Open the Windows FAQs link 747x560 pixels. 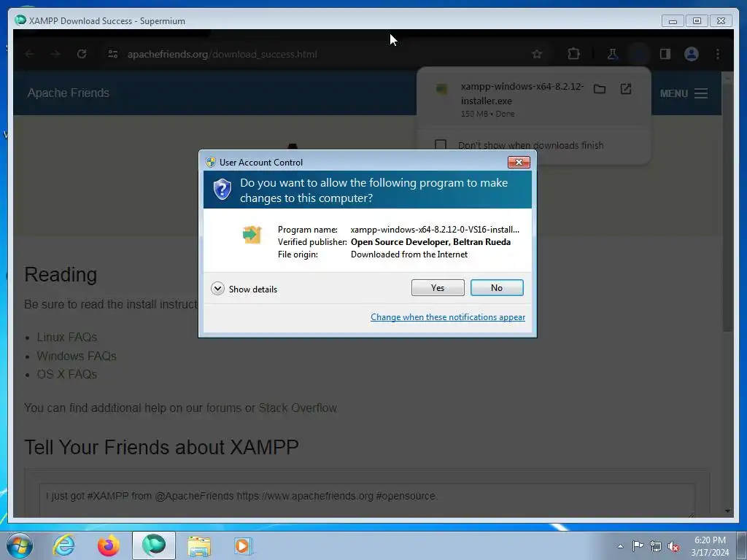[76, 356]
